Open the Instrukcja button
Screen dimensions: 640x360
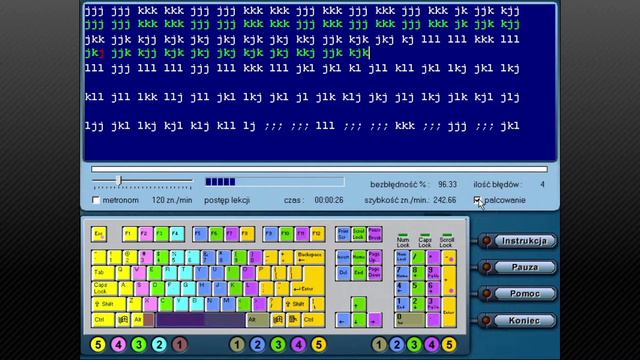(x=524, y=241)
